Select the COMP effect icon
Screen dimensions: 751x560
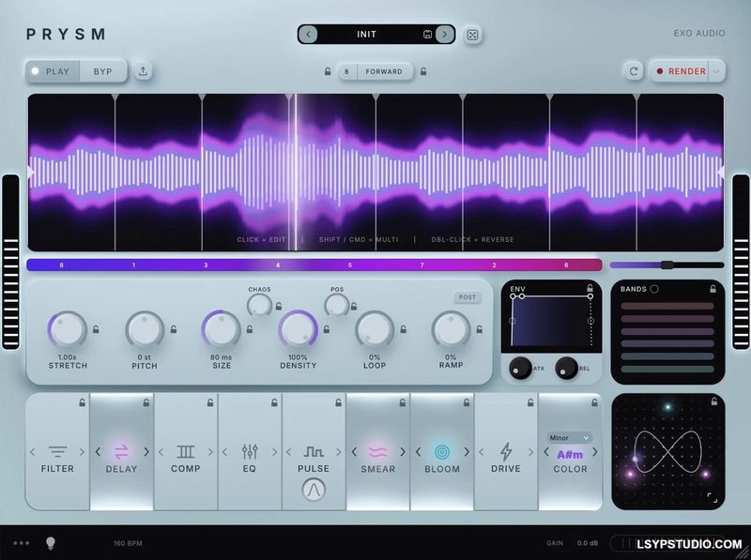click(185, 451)
